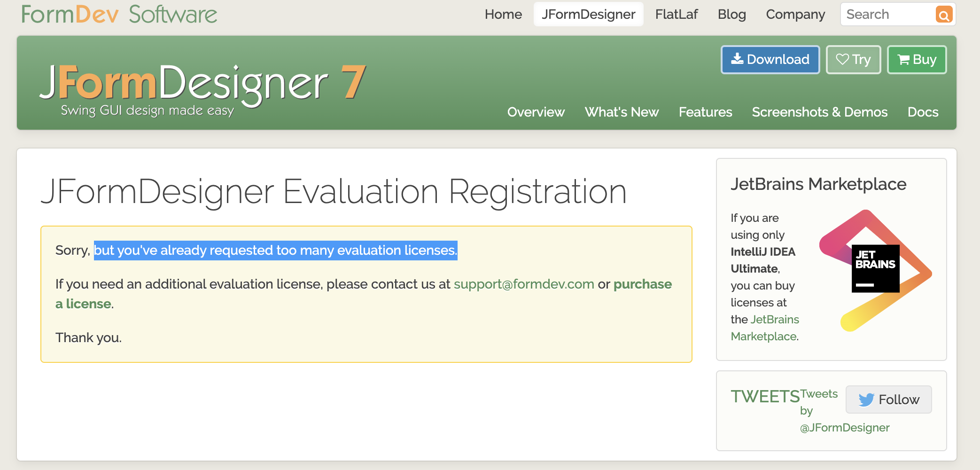Go to the Home page
This screenshot has width=980, height=470.
click(x=503, y=14)
